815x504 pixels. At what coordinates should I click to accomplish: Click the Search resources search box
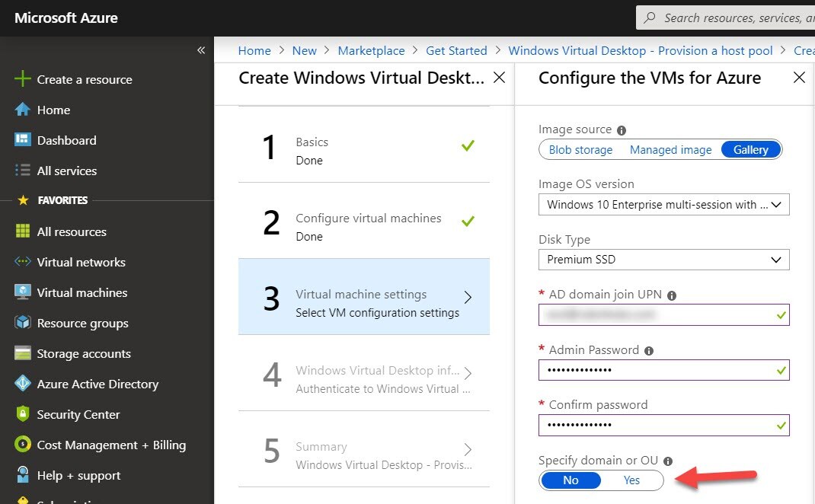click(731, 18)
